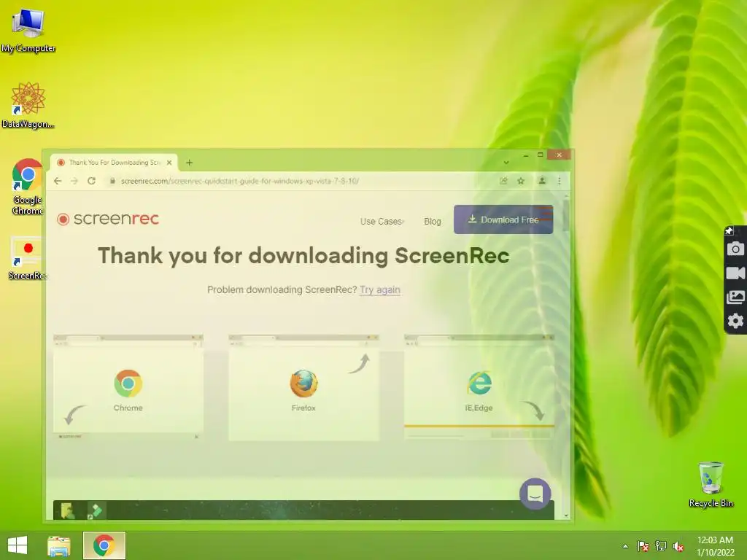
Task: Open the DataWagon desktop shortcut
Action: coord(28,105)
